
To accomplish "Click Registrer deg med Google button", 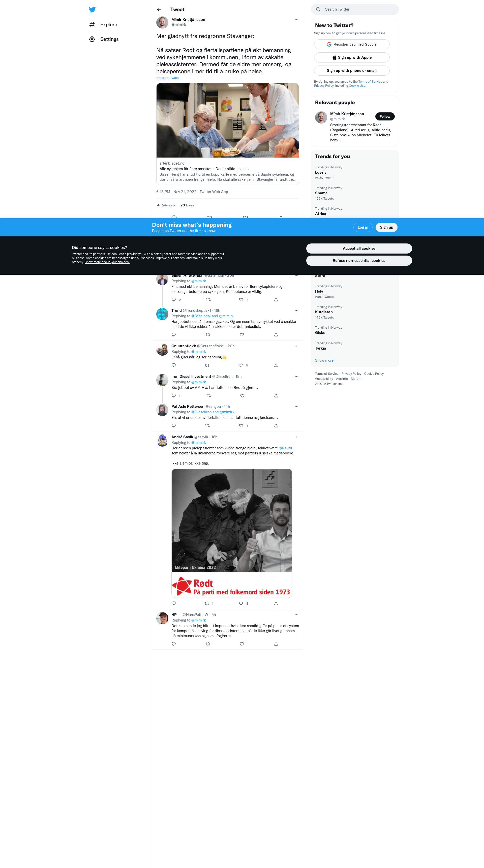I will tap(352, 44).
